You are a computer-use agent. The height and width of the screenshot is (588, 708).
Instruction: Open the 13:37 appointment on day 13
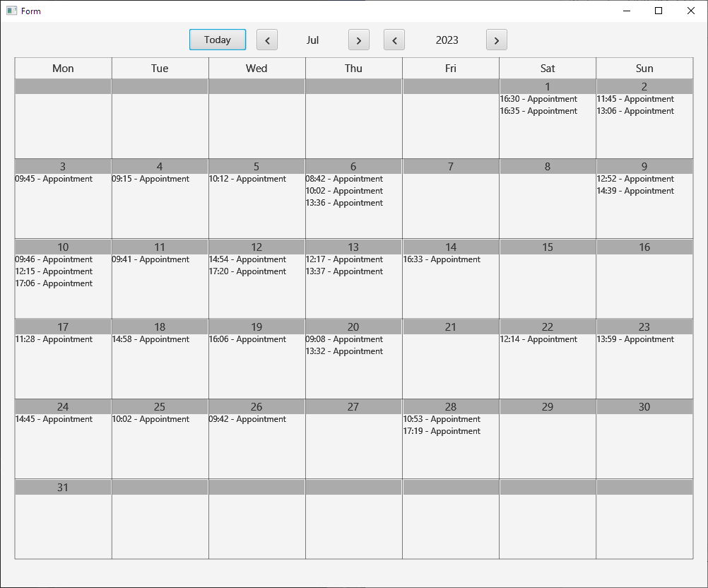point(344,271)
